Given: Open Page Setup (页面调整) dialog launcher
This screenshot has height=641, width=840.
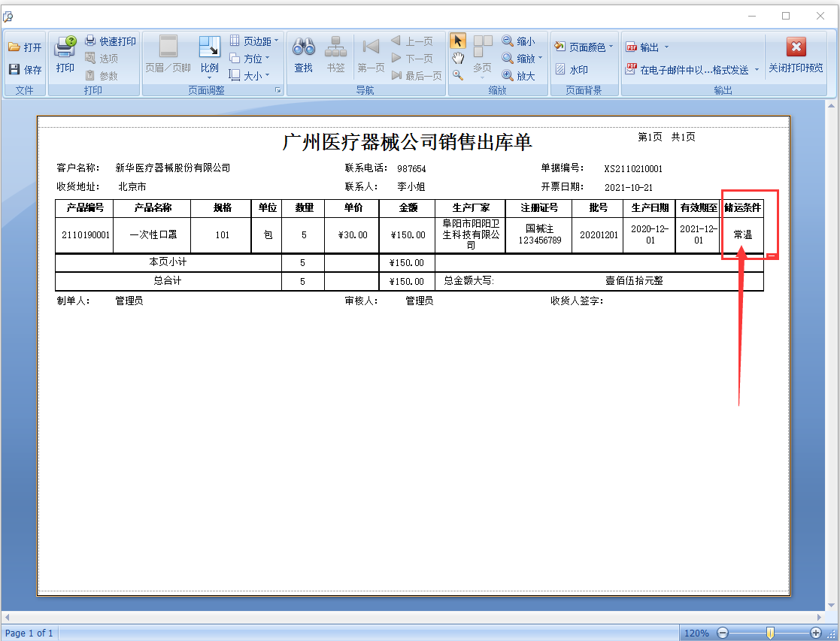Looking at the screenshot, I should click(x=278, y=90).
